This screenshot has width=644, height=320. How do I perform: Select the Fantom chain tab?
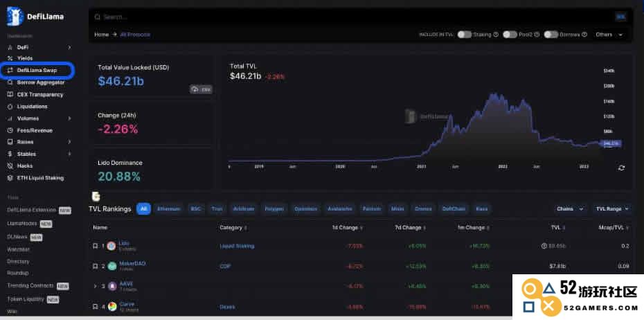[x=372, y=209]
